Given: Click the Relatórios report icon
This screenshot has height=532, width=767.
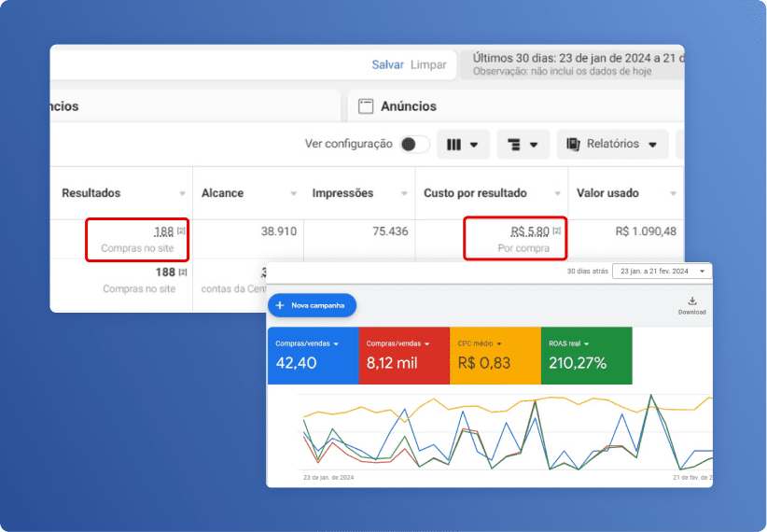Looking at the screenshot, I should (x=573, y=145).
